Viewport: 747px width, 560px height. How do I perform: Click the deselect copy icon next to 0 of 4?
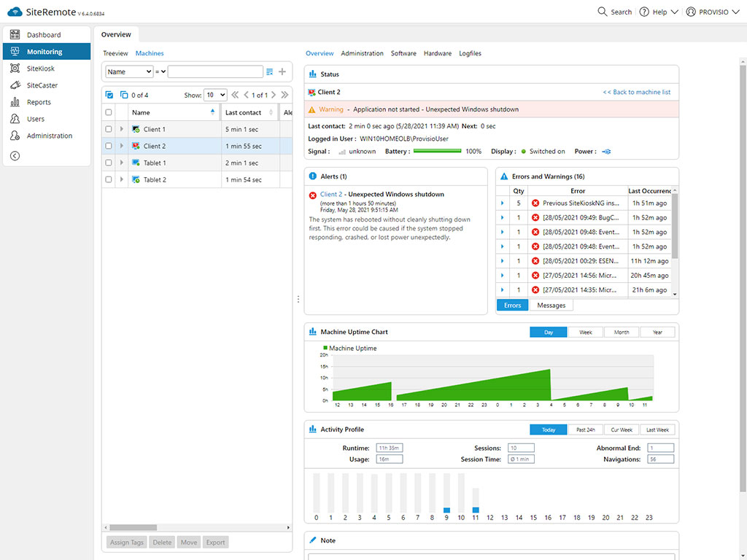(x=124, y=95)
